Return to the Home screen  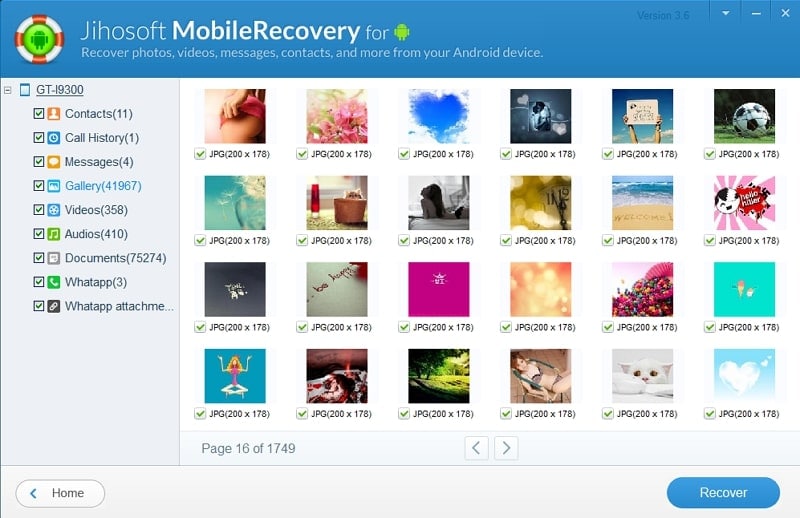(60, 493)
